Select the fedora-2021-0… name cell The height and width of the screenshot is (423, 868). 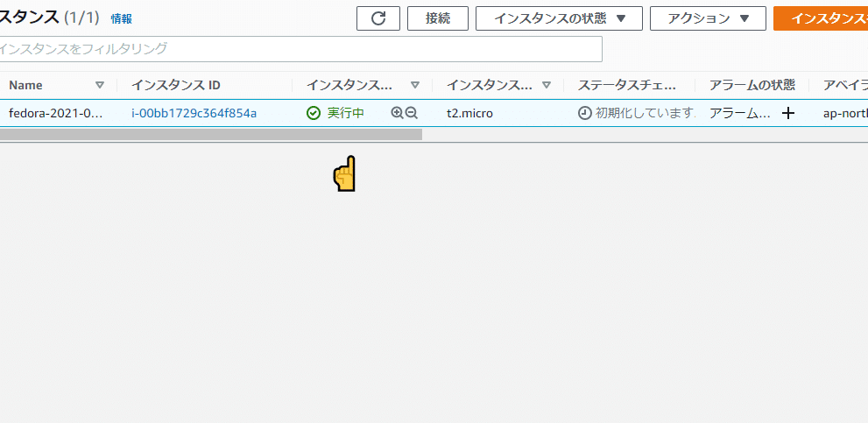[x=56, y=114]
